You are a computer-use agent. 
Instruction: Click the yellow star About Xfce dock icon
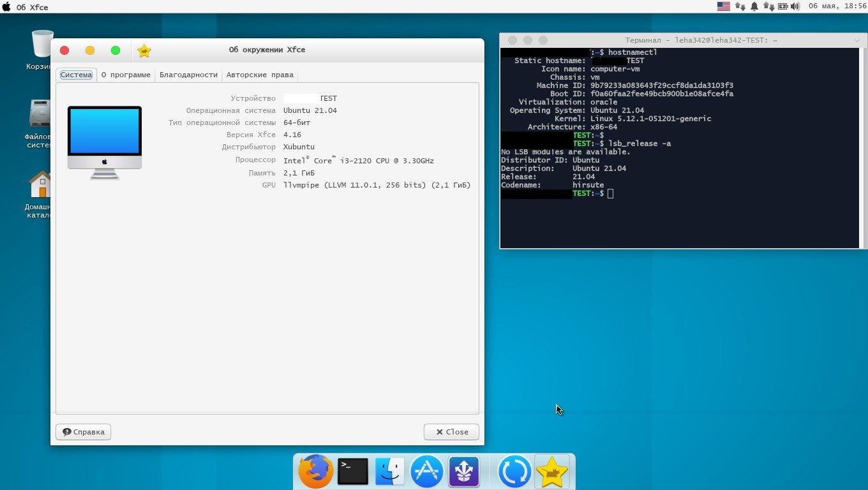(x=551, y=472)
